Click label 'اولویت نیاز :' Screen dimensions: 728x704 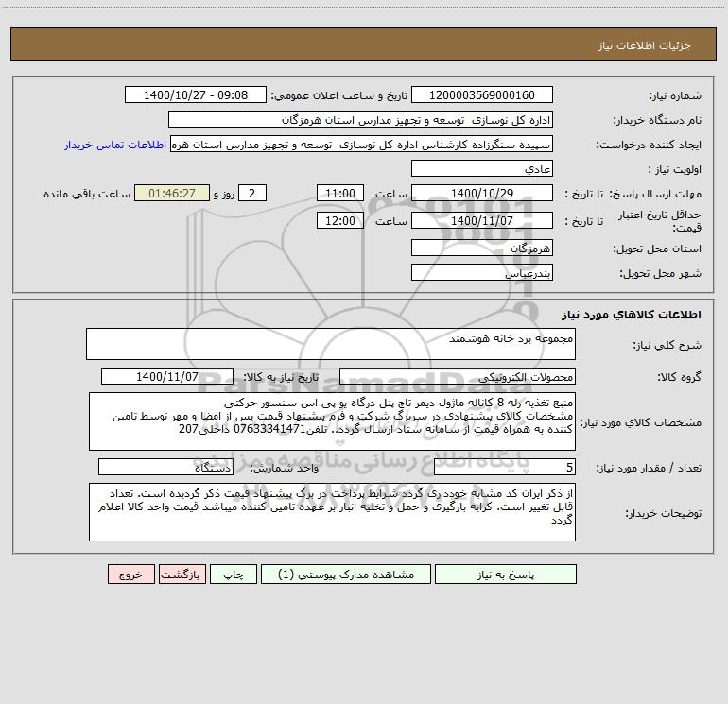(675, 170)
